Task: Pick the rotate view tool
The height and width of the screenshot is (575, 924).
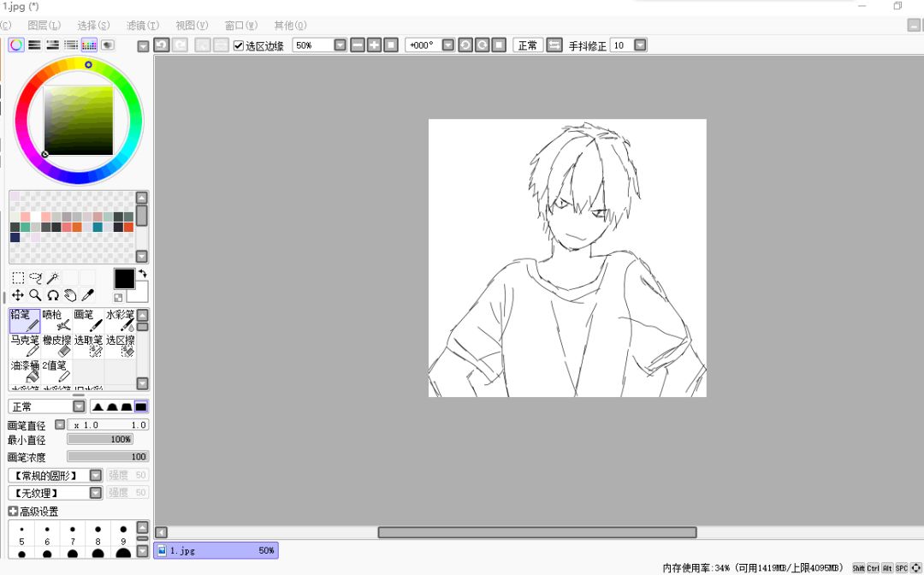Action: coord(52,295)
